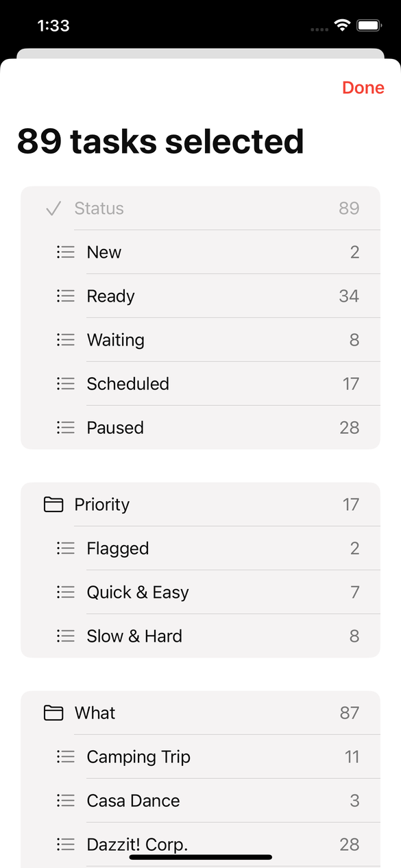Tap the list icon next to Paused
Screen dimensions: 401x868
click(66, 428)
